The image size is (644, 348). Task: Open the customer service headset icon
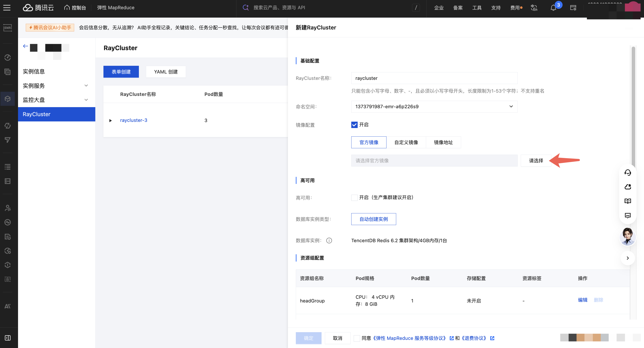coord(627,173)
